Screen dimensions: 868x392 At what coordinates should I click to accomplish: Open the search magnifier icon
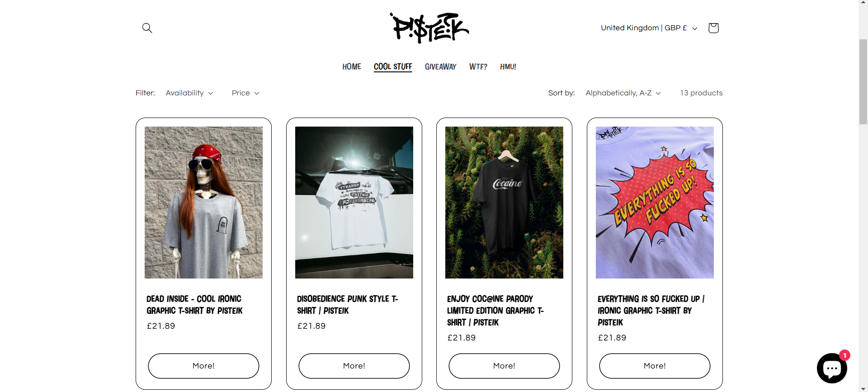[x=147, y=28]
